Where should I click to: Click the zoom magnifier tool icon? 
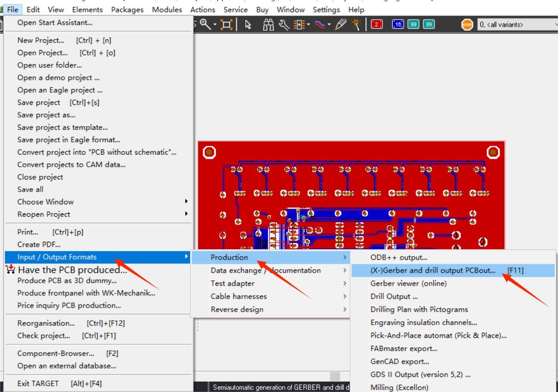(x=205, y=24)
